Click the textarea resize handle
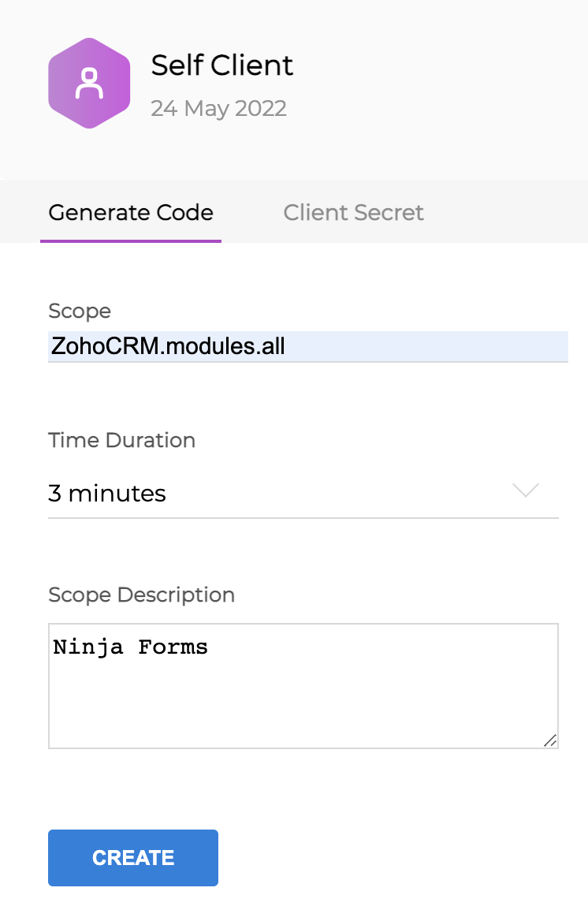Screen dimensions: 588x910 (x=552, y=741)
